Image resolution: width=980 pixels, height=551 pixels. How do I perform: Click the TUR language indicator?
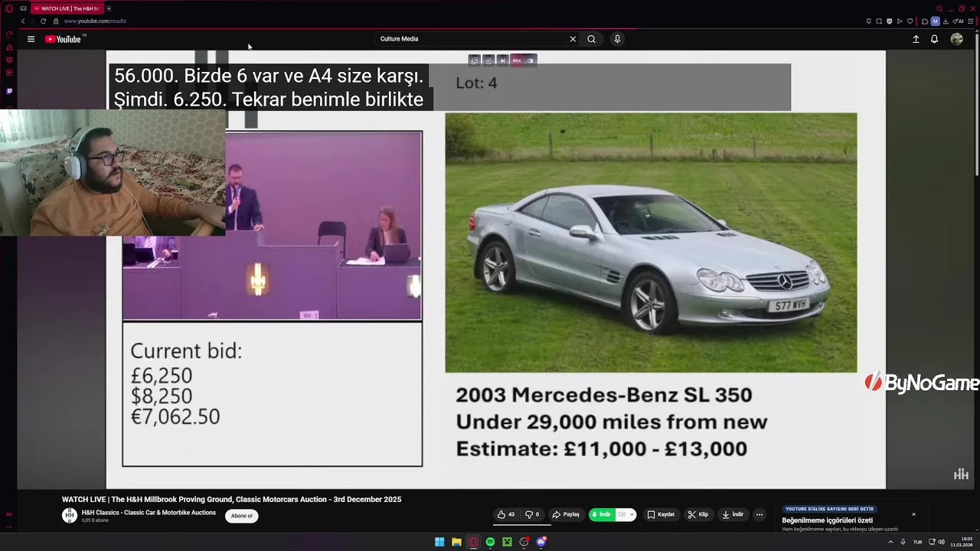(x=917, y=542)
